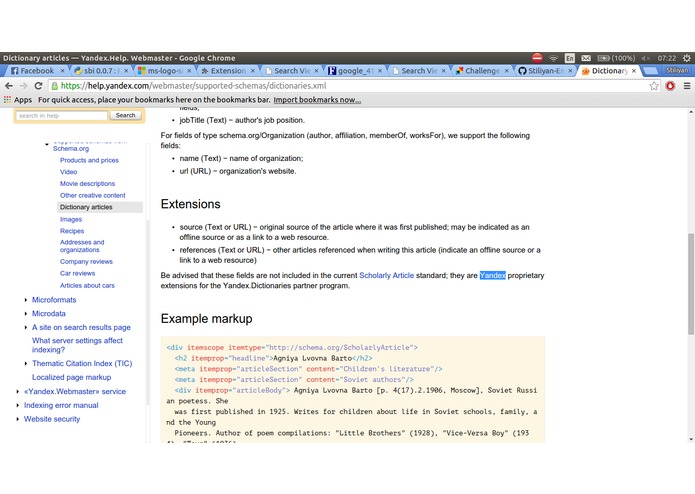This screenshot has width=695, height=494.
Task: Open the battery 100% indicator
Action: point(616,58)
